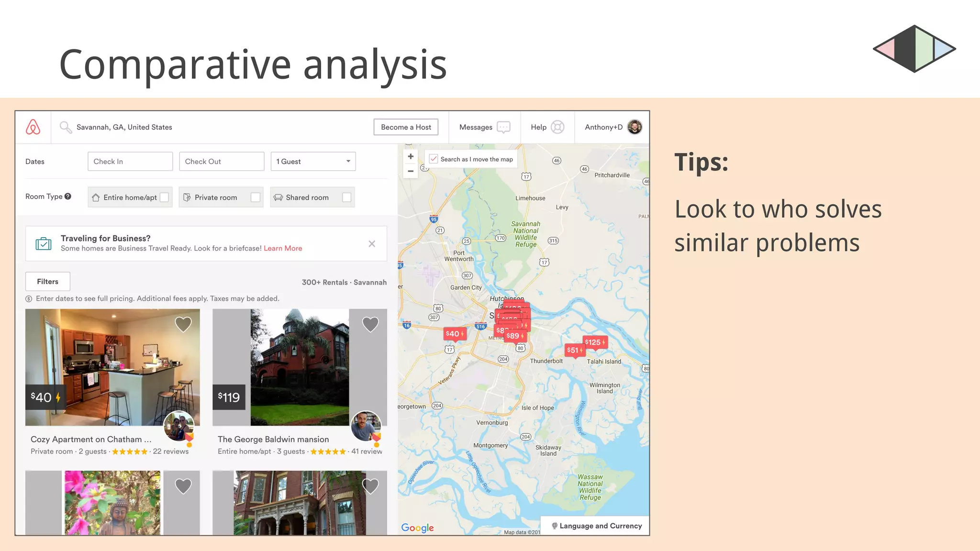Image resolution: width=980 pixels, height=551 pixels.
Task: Open the Messages speech bubble icon
Action: click(503, 127)
